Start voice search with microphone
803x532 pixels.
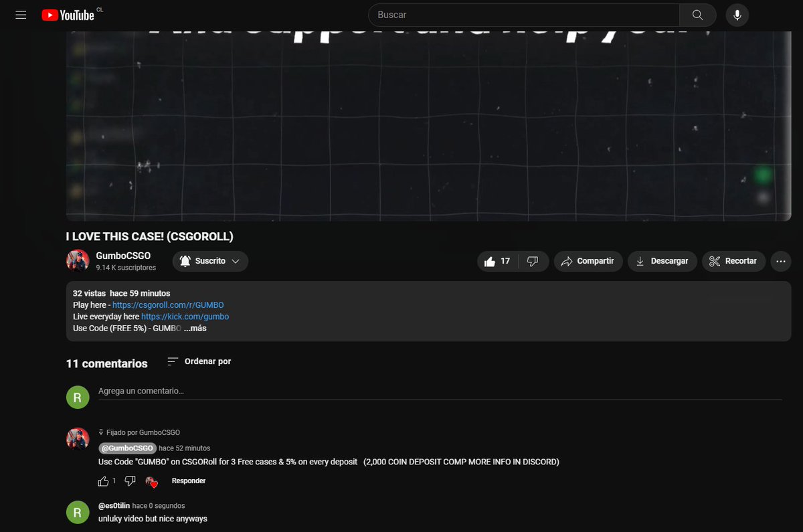(737, 15)
